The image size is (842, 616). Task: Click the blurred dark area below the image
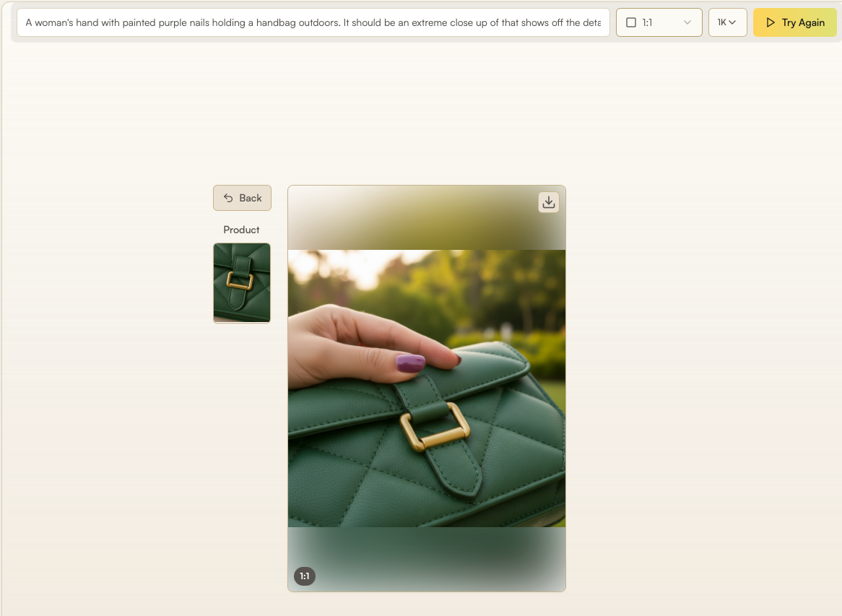(x=427, y=558)
